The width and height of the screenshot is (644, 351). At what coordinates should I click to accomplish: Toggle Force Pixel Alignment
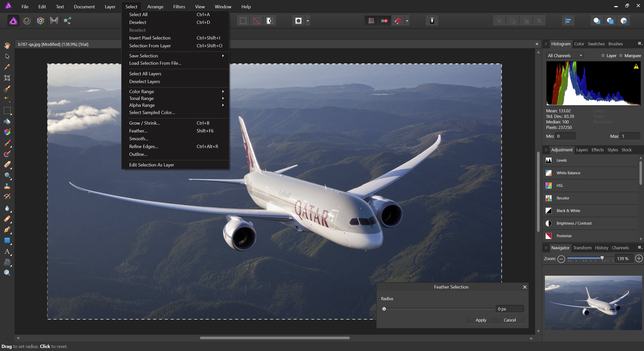click(371, 21)
